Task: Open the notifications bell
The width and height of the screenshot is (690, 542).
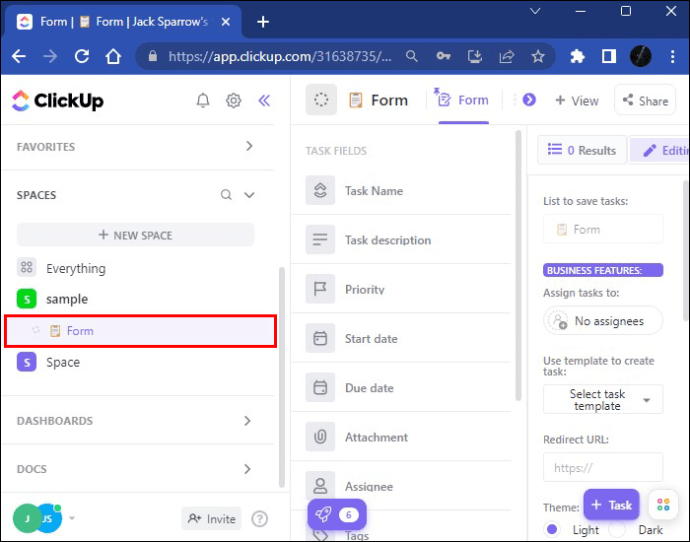Action: pyautogui.click(x=203, y=101)
